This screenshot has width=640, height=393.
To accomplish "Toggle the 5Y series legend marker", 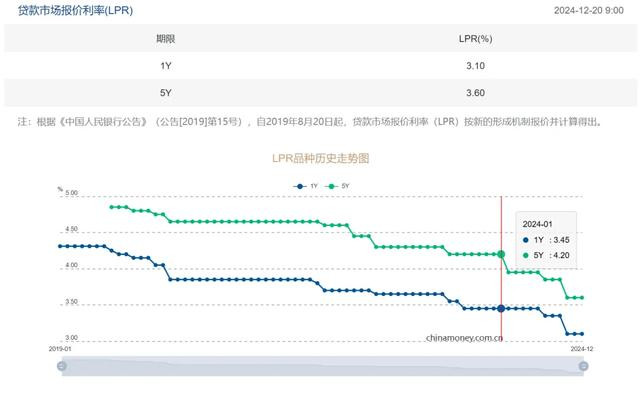I will click(331, 186).
